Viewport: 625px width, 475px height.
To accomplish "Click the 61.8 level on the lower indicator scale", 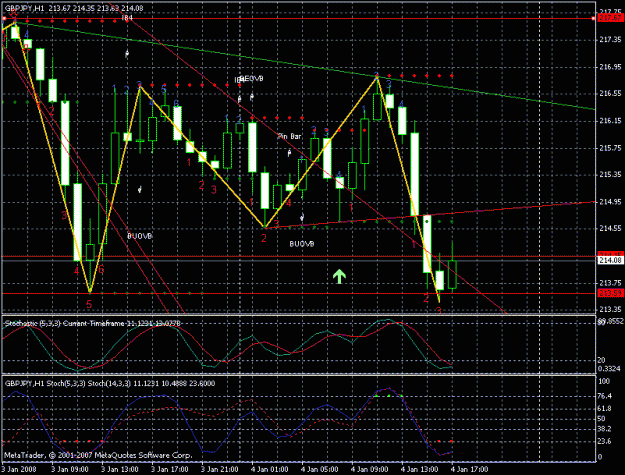I will click(605, 408).
